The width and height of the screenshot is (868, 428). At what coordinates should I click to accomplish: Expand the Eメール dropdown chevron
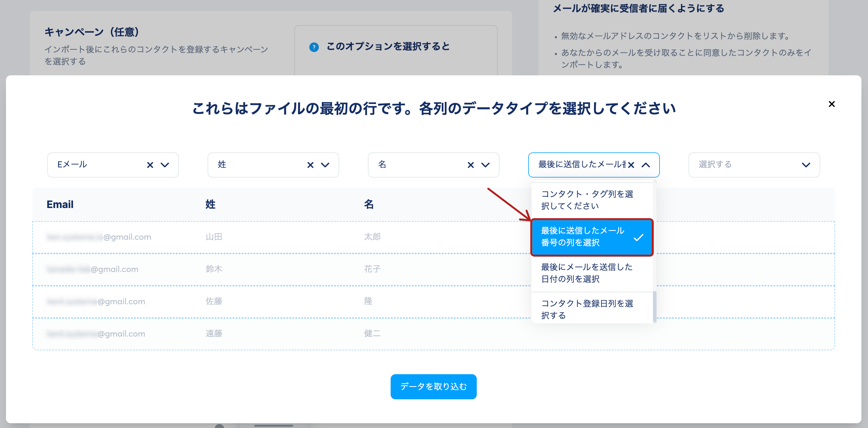(x=165, y=165)
